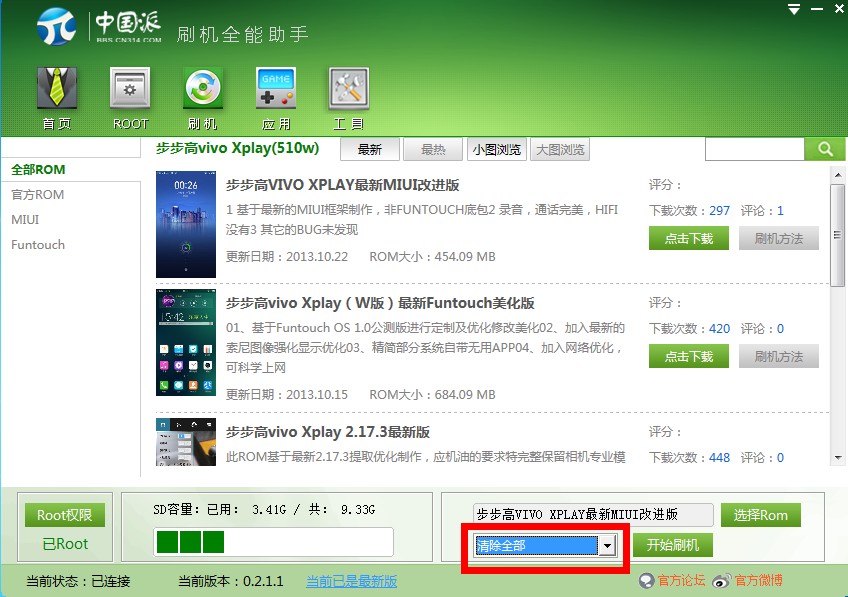Click the SD capacity progress bar
The image size is (848, 597).
[274, 542]
